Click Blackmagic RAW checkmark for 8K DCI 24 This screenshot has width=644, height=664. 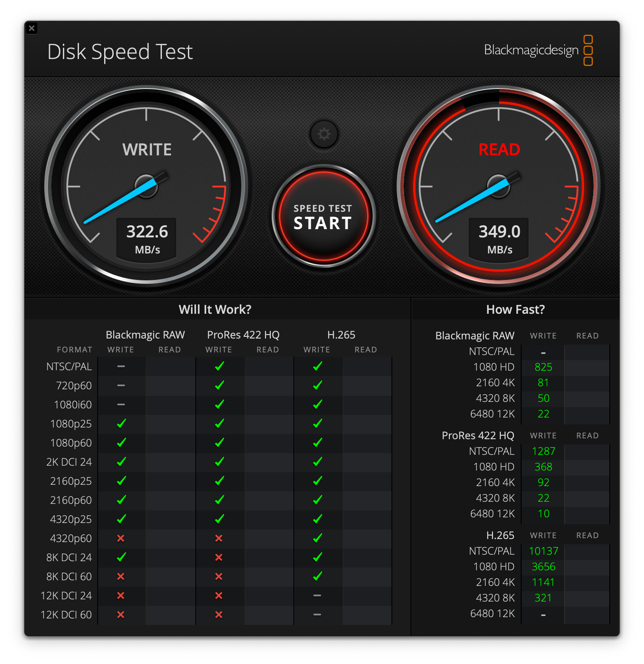tap(122, 557)
